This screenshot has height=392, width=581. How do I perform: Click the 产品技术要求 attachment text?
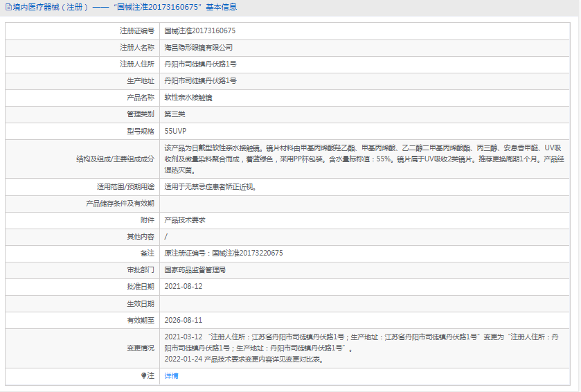(x=184, y=220)
